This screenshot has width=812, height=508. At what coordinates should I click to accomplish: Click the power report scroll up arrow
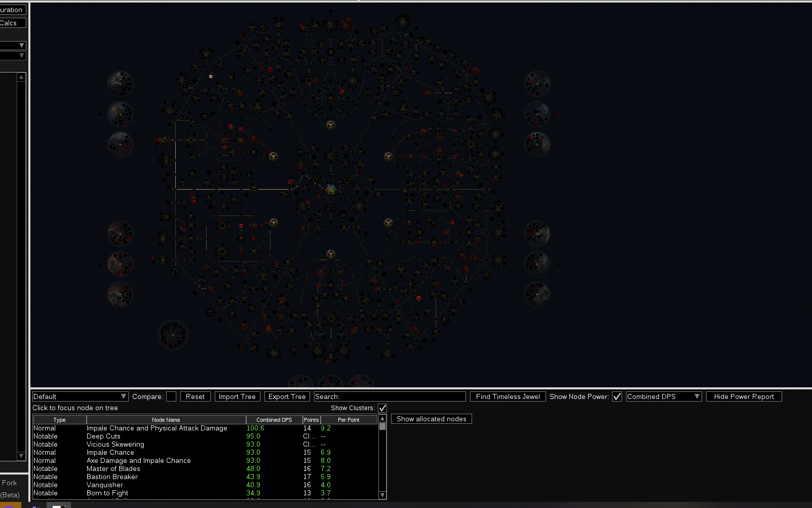pyautogui.click(x=382, y=418)
